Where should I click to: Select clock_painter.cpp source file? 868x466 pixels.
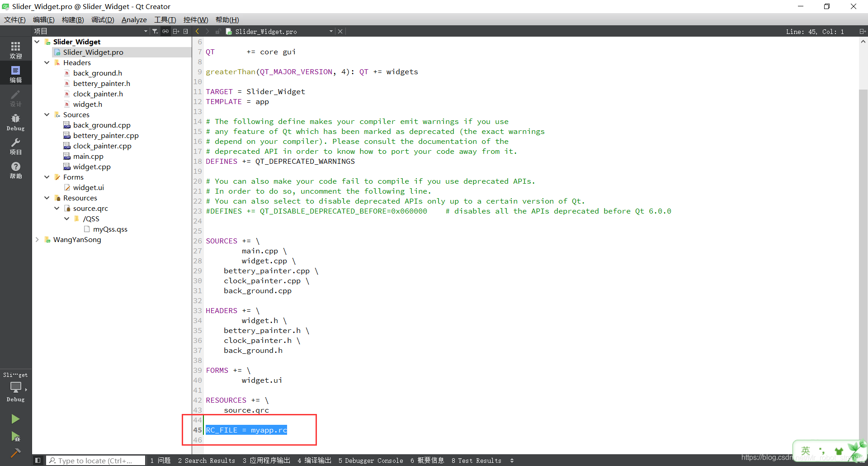coord(102,146)
